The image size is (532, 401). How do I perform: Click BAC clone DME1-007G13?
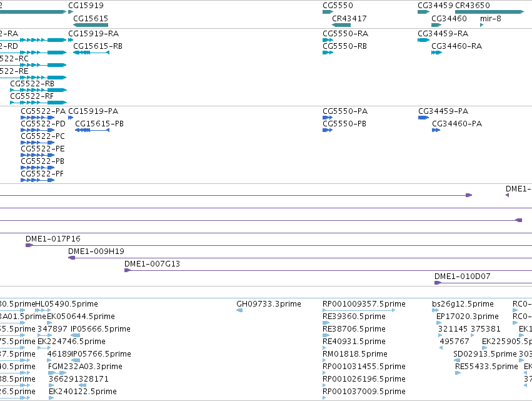pos(152,264)
